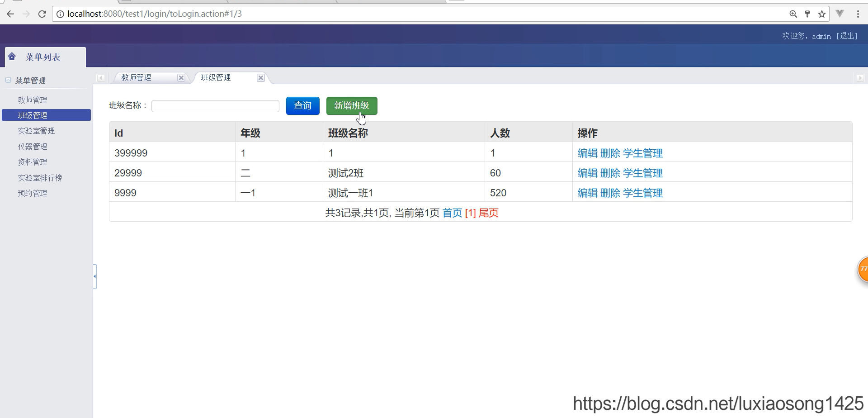
Task: Click the green 新增班级 button
Action: pos(352,106)
